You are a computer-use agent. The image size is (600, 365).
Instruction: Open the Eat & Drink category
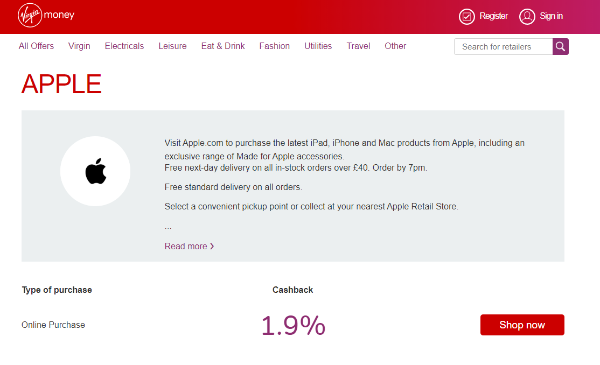(223, 46)
